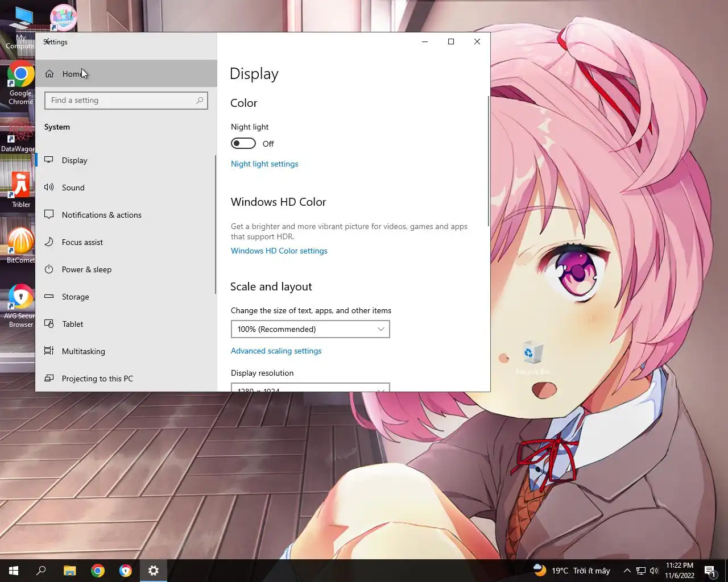728x582 pixels.
Task: Open Power & sleep category
Action: (x=126, y=269)
